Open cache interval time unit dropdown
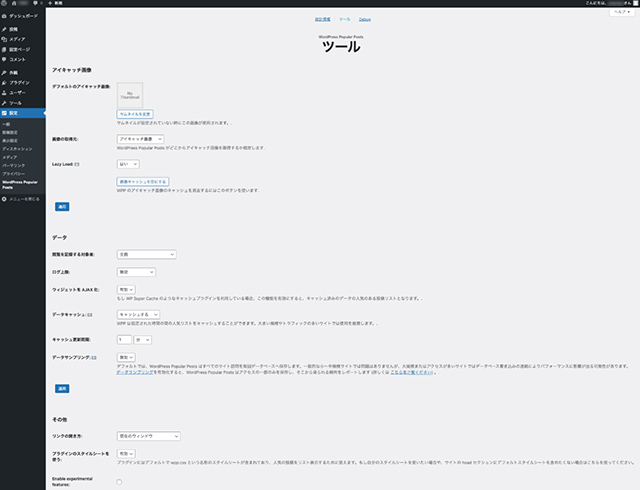 142,340
